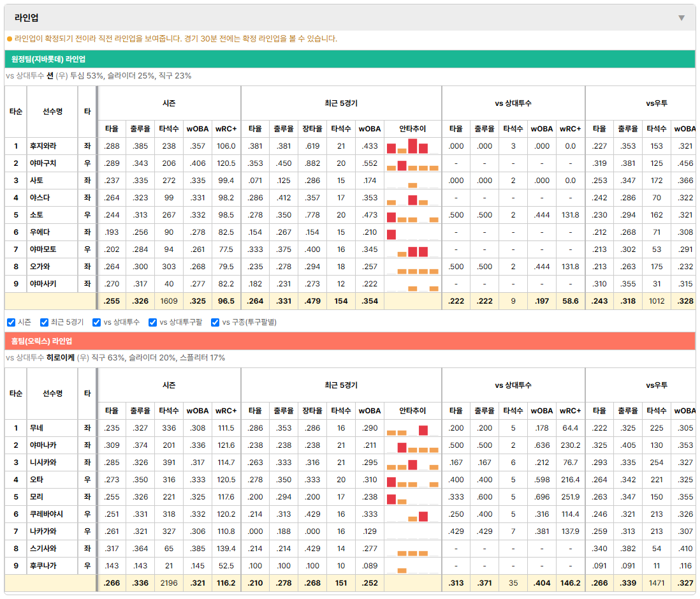Collapse the 라인업 panel with the arrow
The height and width of the screenshot is (599, 700).
[682, 18]
